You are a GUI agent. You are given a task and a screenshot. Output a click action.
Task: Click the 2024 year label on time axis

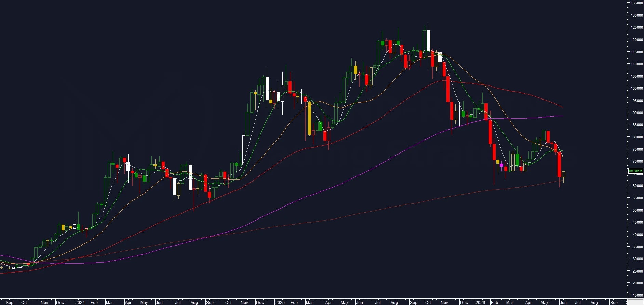click(80, 302)
